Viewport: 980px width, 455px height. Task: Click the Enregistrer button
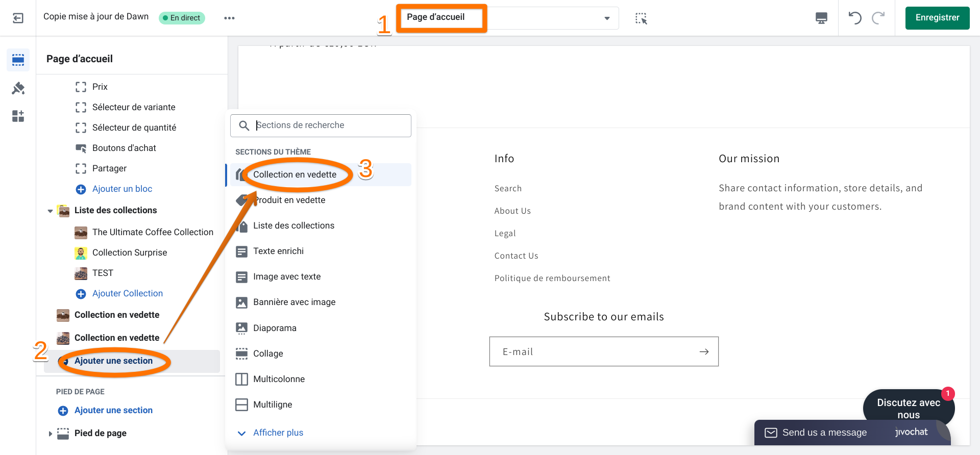pyautogui.click(x=937, y=18)
